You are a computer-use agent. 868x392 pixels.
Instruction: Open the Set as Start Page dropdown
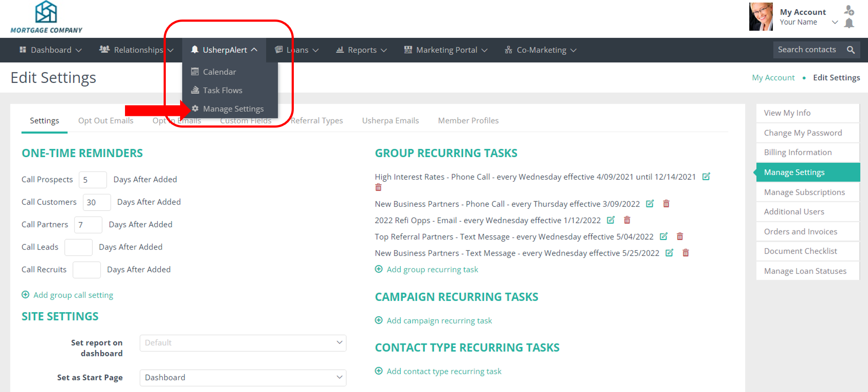(243, 377)
